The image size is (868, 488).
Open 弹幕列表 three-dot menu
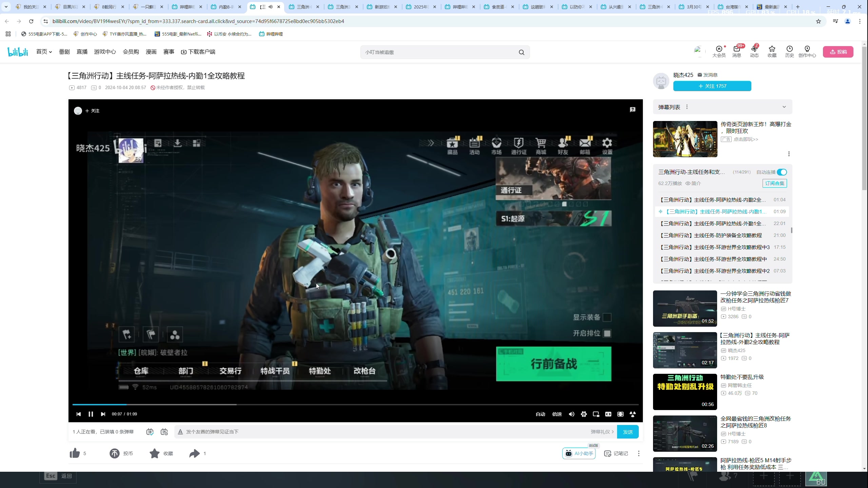point(687,107)
